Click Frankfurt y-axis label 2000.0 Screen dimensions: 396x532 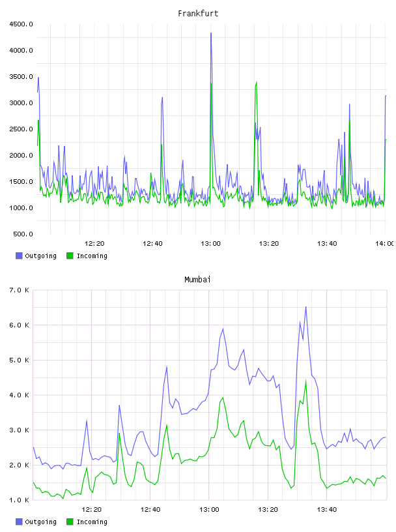point(21,155)
